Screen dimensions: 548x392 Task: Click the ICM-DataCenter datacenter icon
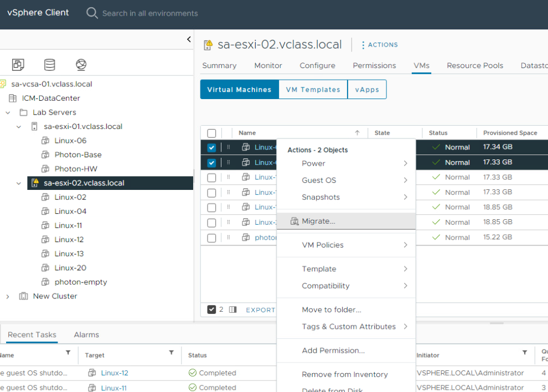pyautogui.click(x=13, y=98)
